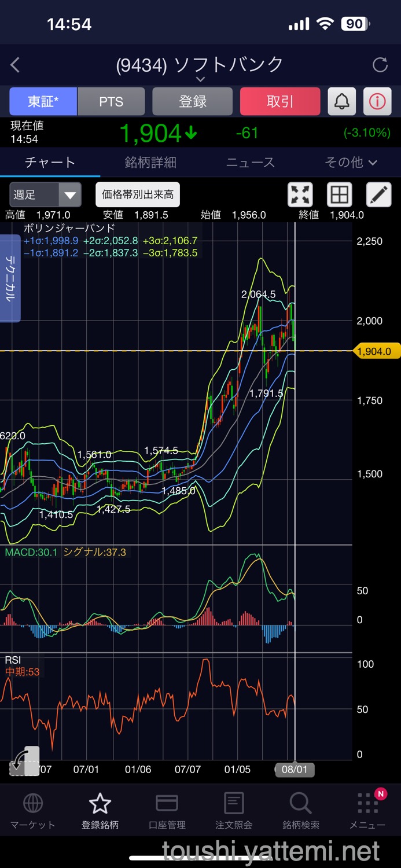Switch to the 銘柄詳細 tab

pos(150,163)
